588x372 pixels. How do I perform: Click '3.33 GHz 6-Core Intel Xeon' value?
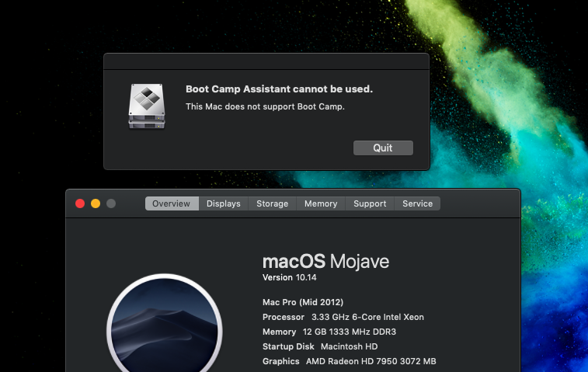pos(367,317)
